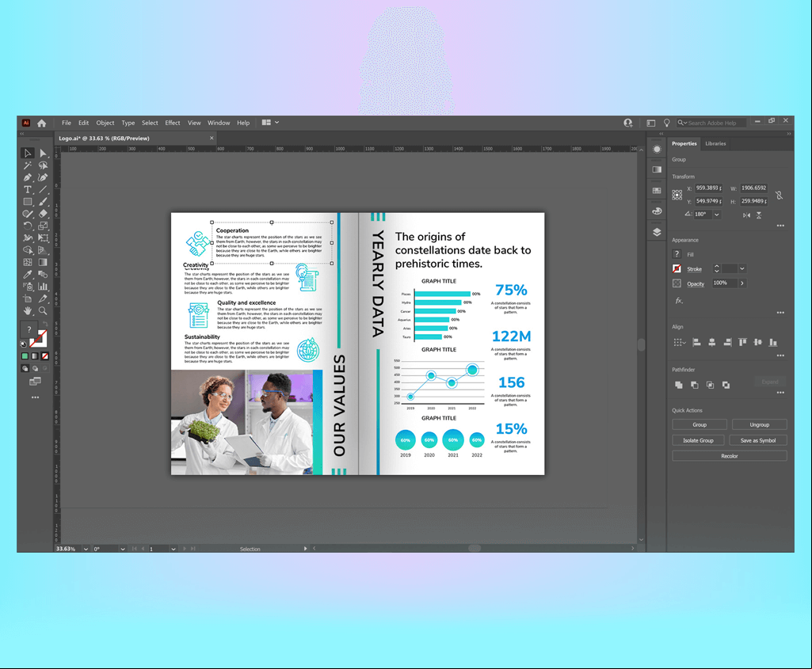
Task: Show more Appearance options
Action: (780, 313)
